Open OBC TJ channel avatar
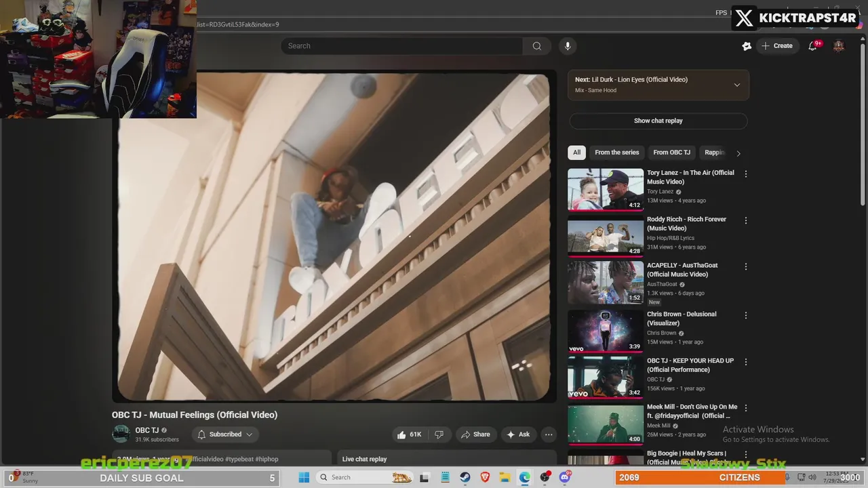Screen dimensions: 868x488 (x=121, y=434)
